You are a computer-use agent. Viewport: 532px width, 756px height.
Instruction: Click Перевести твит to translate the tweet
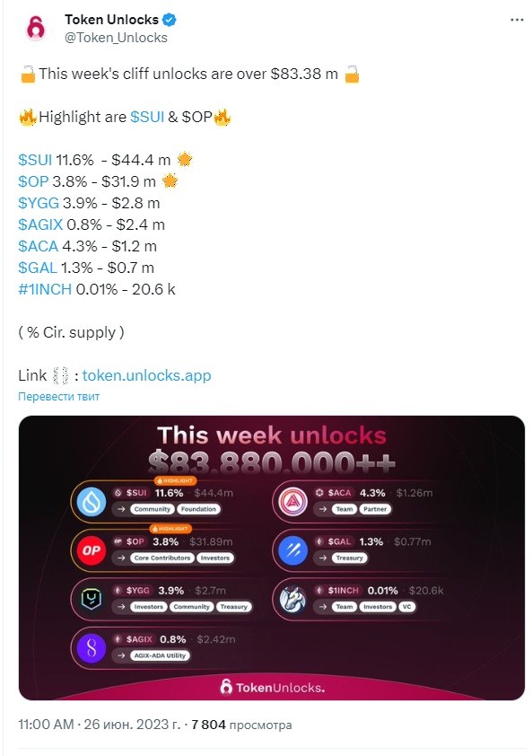click(59, 396)
